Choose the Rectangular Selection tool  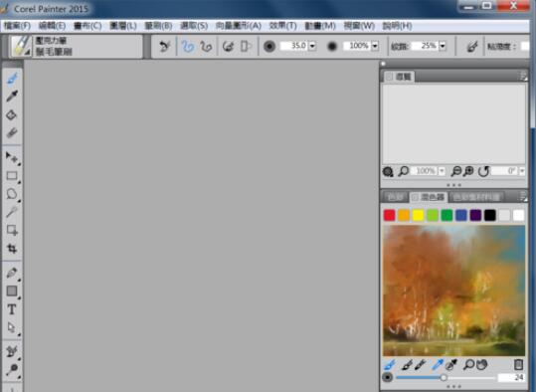click(12, 176)
